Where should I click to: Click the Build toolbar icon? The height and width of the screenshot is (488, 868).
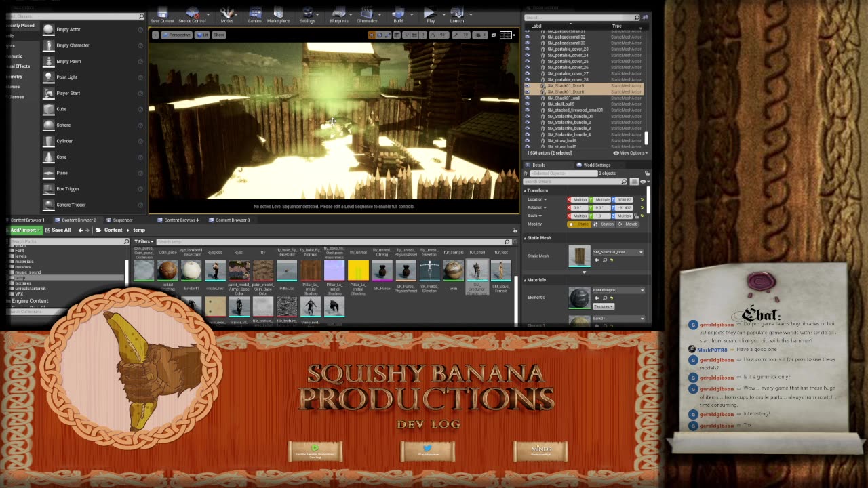398,14
